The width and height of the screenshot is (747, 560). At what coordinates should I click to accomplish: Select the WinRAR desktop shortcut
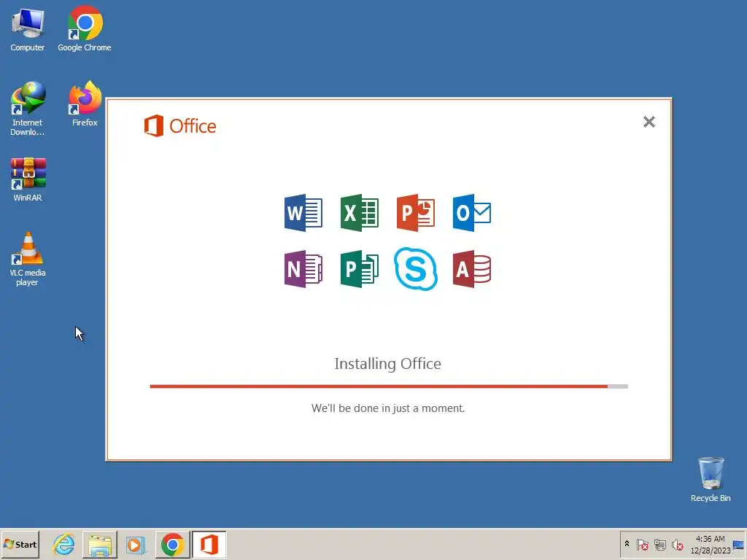28,179
